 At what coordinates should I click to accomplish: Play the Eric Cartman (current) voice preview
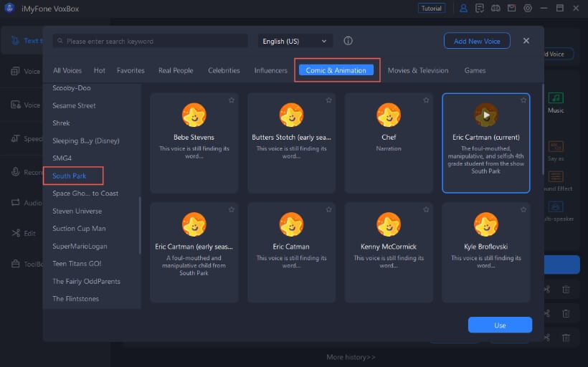[x=486, y=115]
